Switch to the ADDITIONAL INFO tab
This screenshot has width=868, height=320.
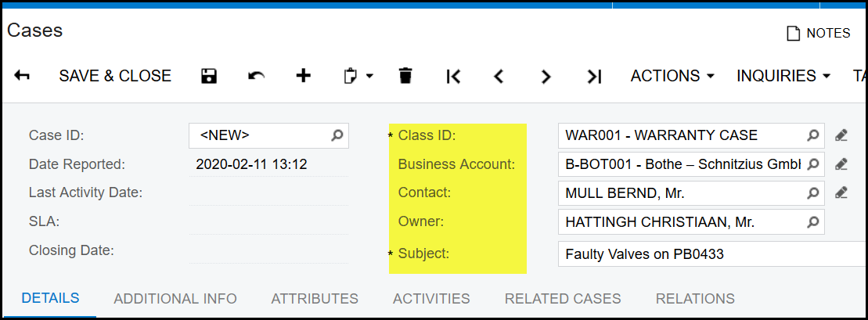tap(175, 298)
